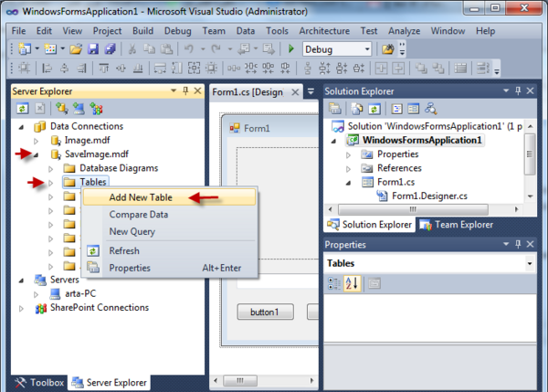Toggle auto-hide pin on Properties panel
The image size is (548, 392).
click(518, 244)
